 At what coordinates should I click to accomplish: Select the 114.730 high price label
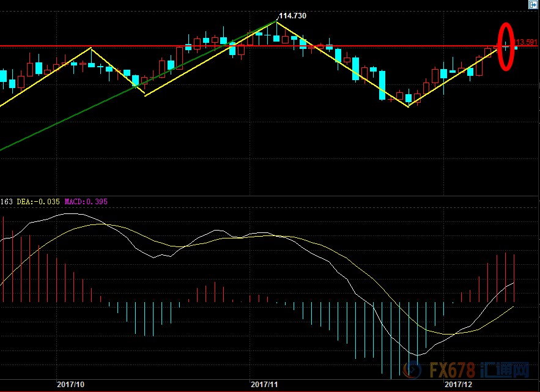[x=292, y=16]
